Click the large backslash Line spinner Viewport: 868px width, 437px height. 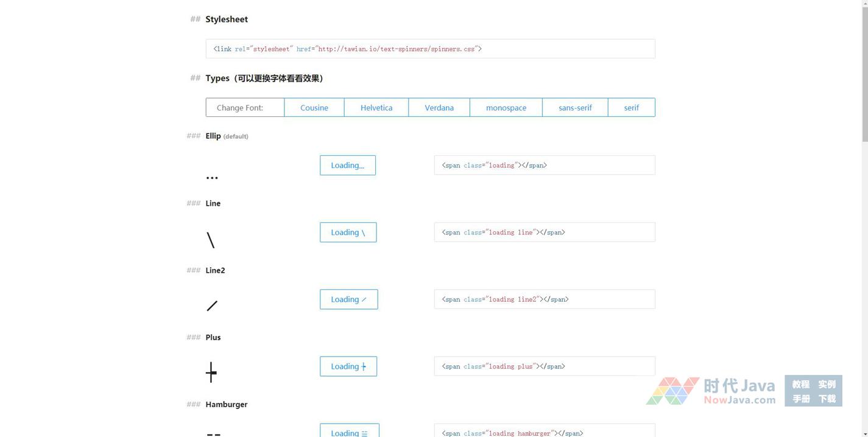[211, 240]
